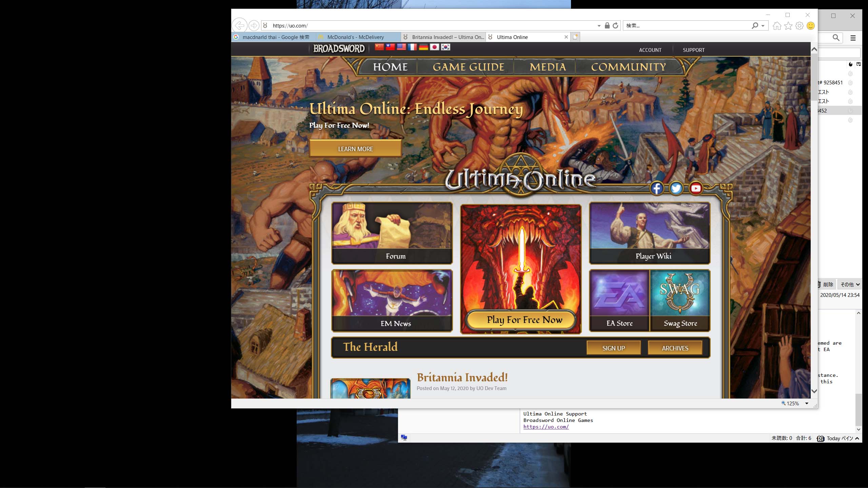Click the smiley feedback icon
Image resolution: width=868 pixels, height=488 pixels.
811,26
